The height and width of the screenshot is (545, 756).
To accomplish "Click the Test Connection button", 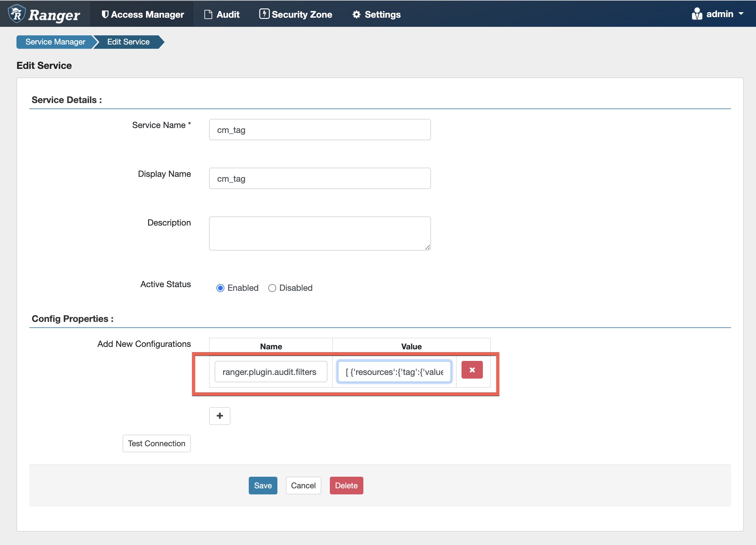I will pyautogui.click(x=156, y=443).
